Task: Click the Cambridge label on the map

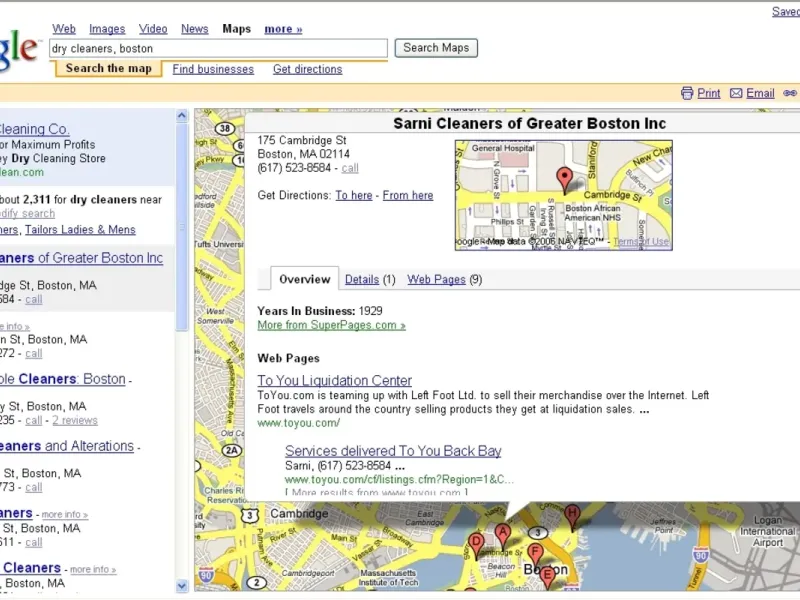Action: tap(299, 513)
